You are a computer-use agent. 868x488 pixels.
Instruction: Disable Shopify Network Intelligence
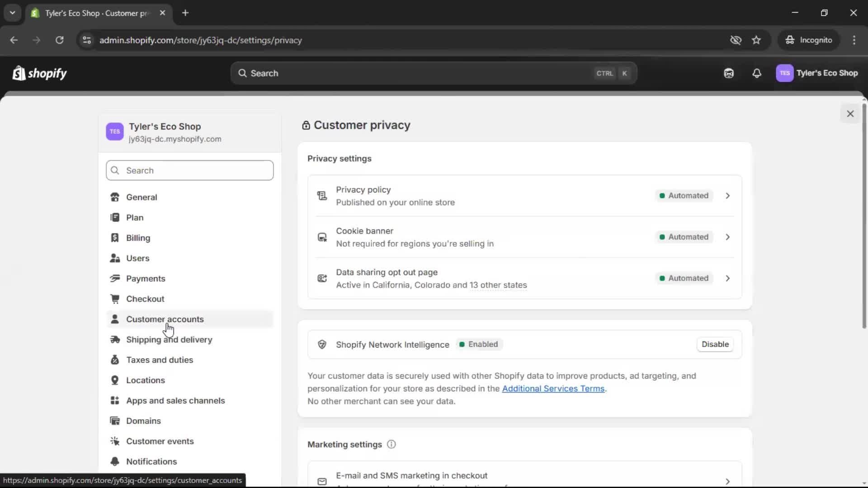point(715,344)
